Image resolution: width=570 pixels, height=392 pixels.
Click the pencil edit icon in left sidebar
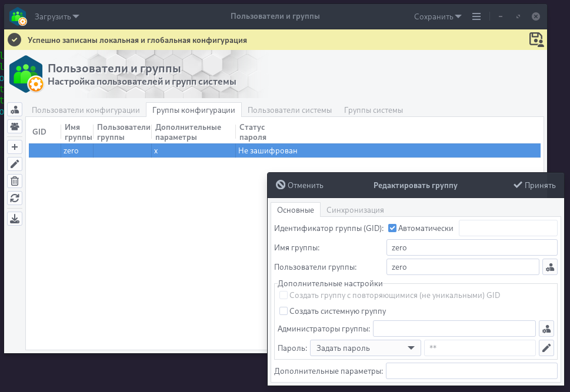pos(15,164)
